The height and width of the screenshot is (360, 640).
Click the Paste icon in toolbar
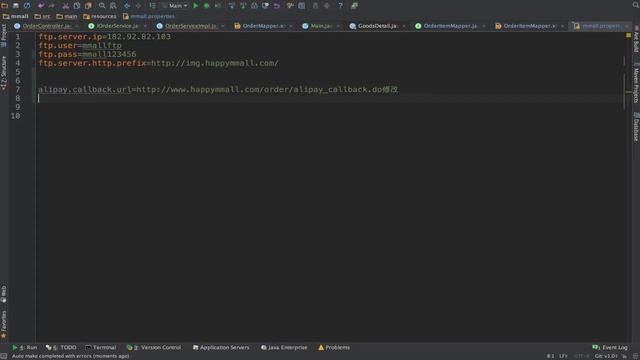pos(88,6)
